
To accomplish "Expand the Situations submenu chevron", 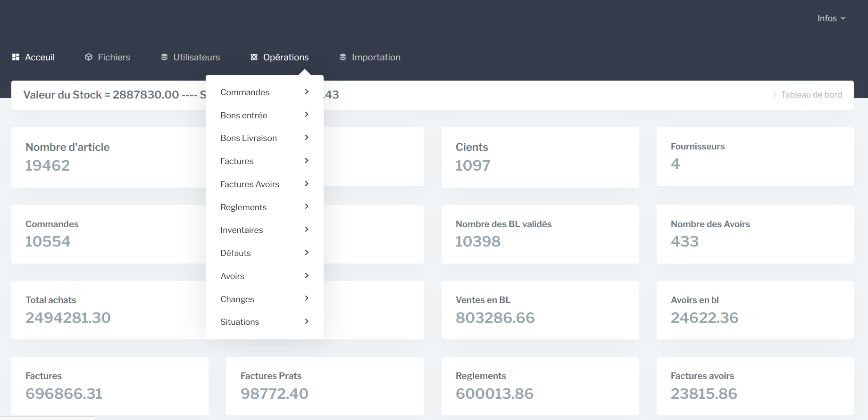I will (x=307, y=321).
